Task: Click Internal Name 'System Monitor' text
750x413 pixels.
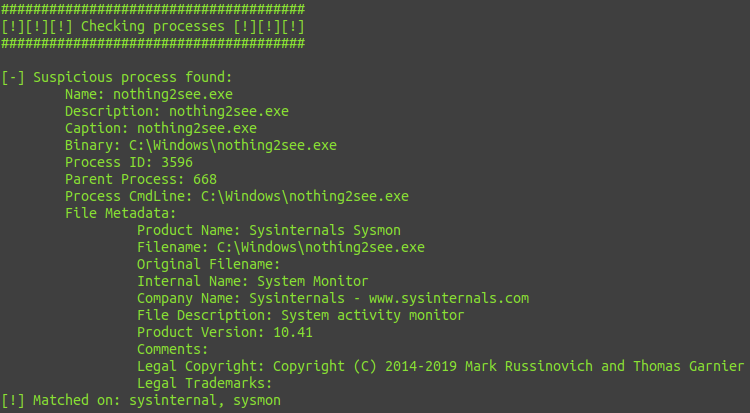Action: click(313, 281)
